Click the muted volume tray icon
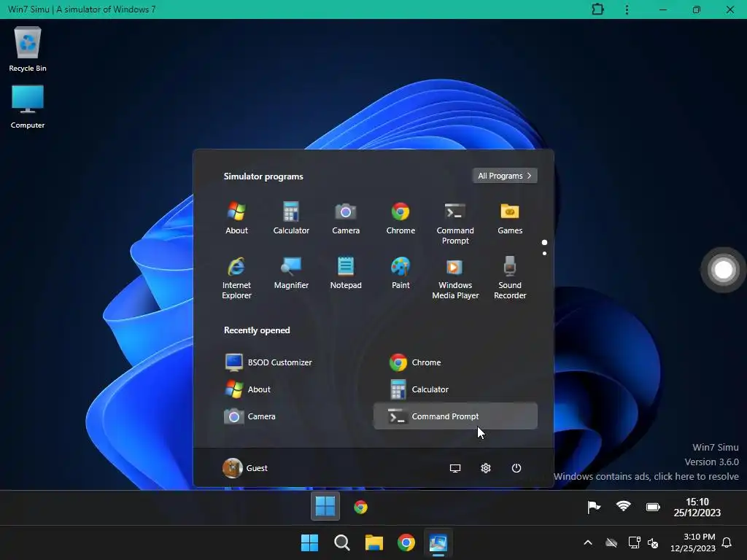Viewport: 747px width, 560px height. (x=653, y=542)
